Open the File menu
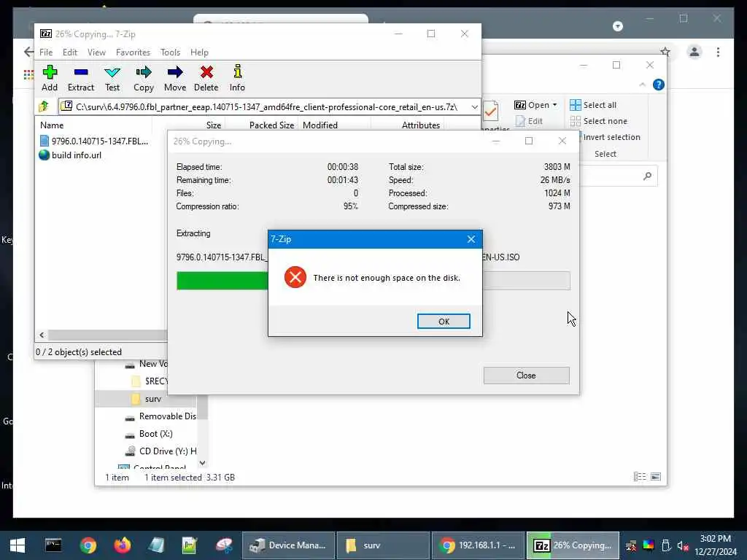 click(x=46, y=52)
